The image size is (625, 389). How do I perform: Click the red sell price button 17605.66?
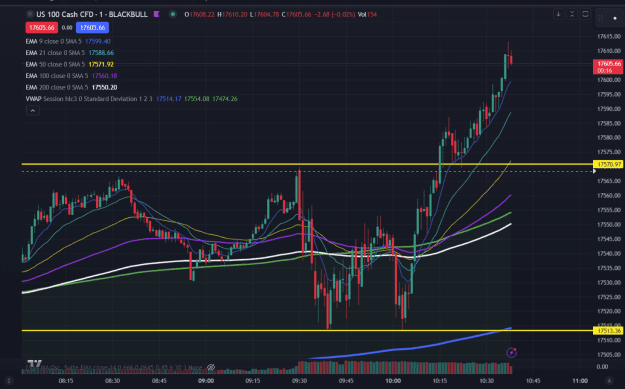[41, 28]
